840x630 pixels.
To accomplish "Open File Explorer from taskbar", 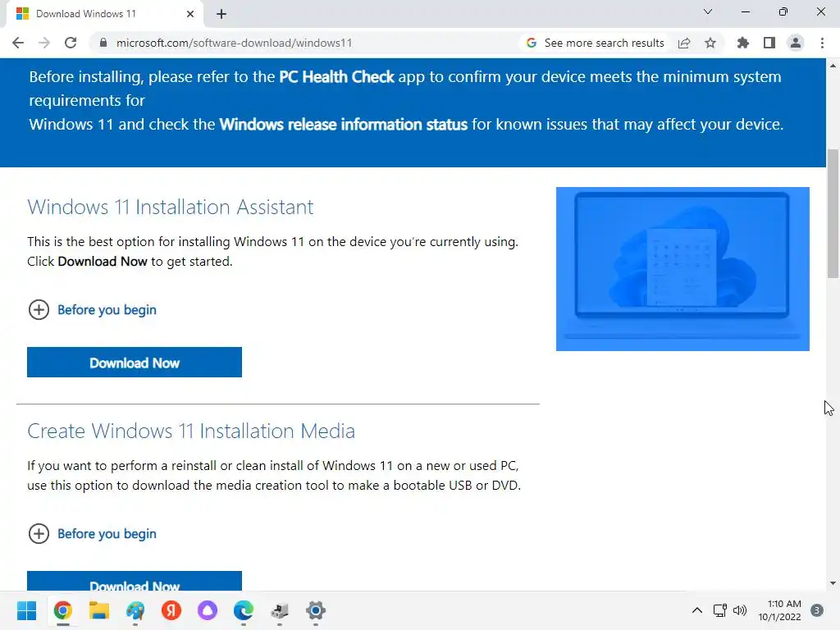I will [x=99, y=610].
